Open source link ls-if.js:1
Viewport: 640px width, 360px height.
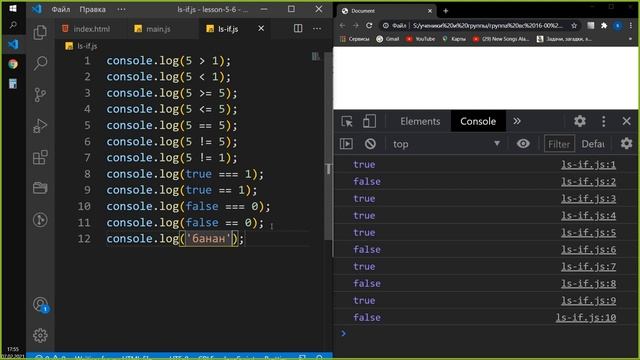(588, 164)
